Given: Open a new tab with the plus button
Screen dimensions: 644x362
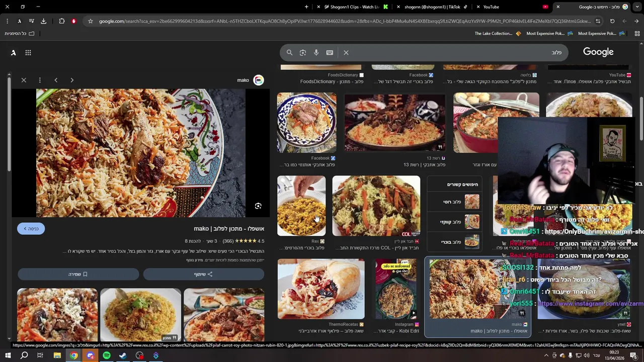Looking at the screenshot, I should coord(307,7).
